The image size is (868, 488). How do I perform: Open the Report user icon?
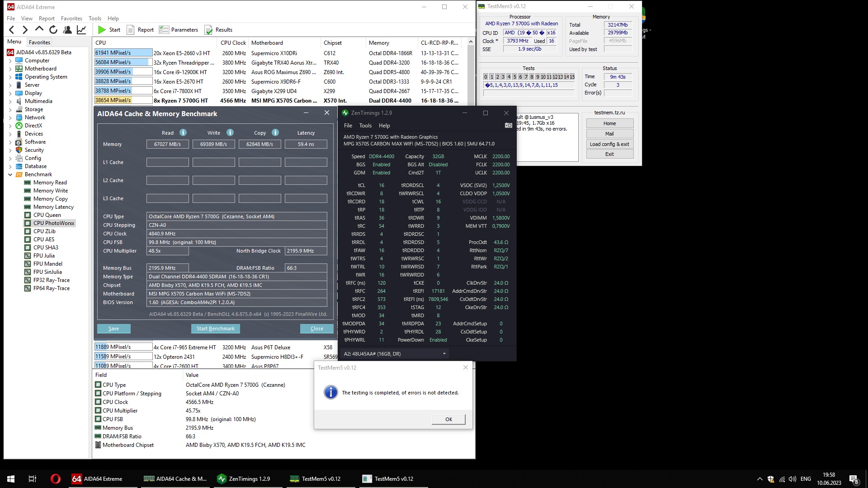pyautogui.click(x=67, y=30)
